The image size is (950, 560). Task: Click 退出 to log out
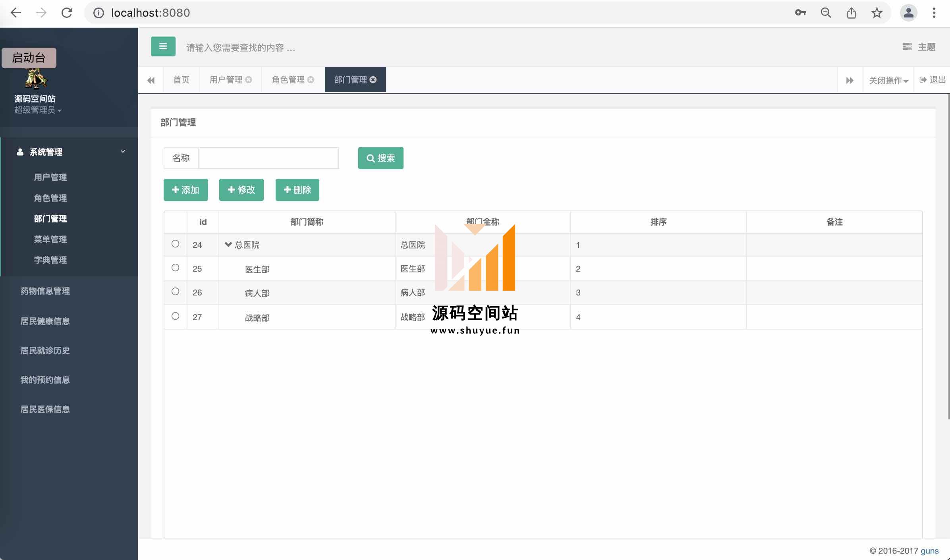coord(933,80)
